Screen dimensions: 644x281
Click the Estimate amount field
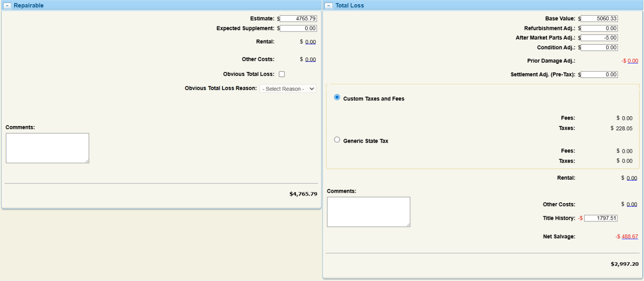[x=298, y=18]
